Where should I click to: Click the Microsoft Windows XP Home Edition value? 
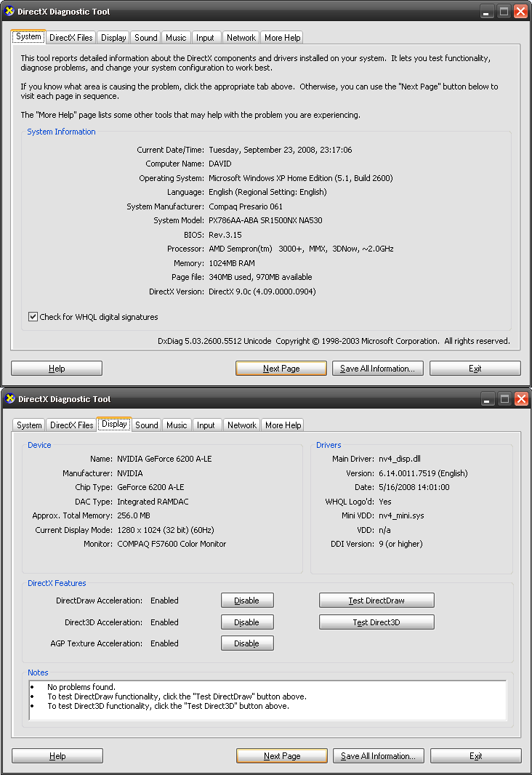300,178
